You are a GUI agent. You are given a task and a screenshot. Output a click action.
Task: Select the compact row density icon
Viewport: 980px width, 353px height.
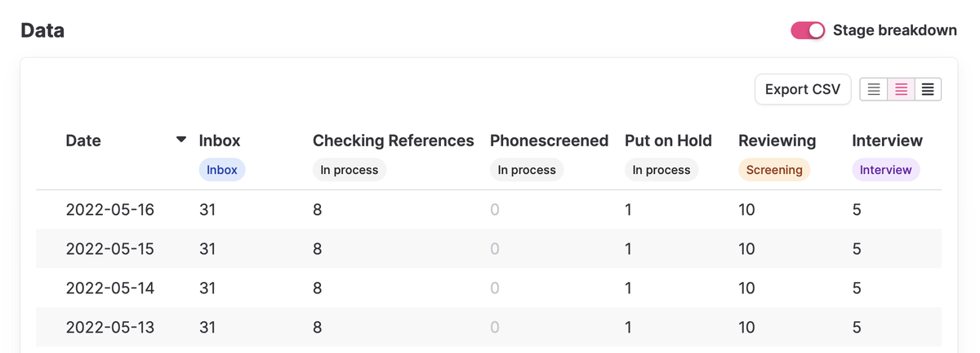pos(874,90)
